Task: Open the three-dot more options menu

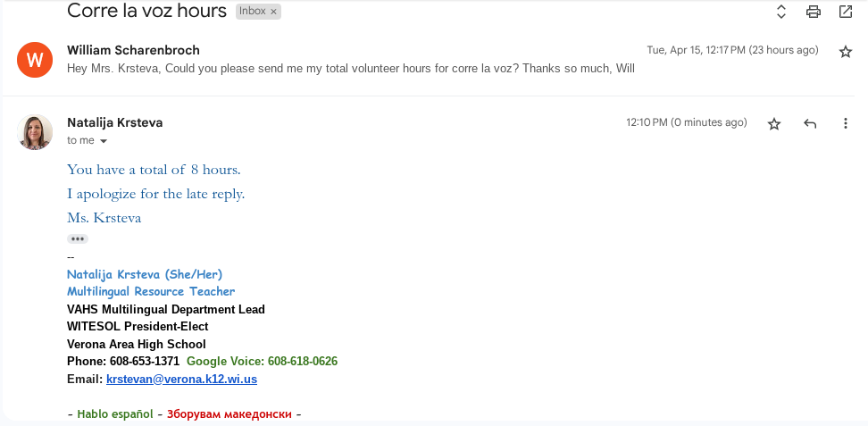Action: click(845, 124)
